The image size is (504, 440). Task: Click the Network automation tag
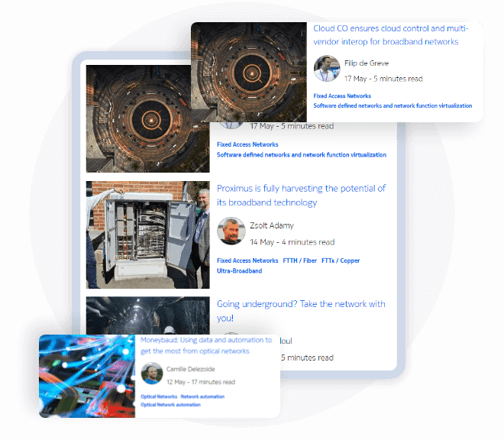202,397
